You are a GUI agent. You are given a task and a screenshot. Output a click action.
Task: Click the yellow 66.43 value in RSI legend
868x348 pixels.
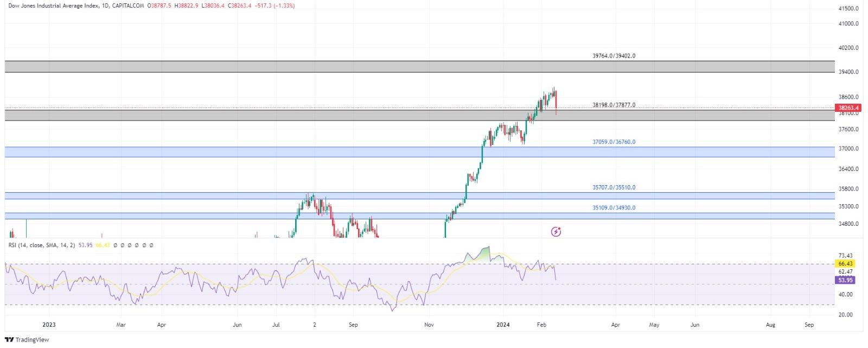click(x=103, y=245)
